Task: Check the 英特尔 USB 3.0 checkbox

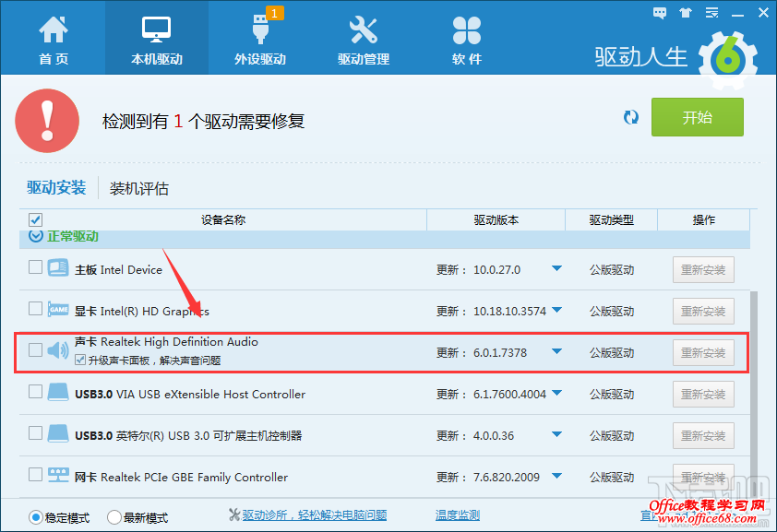Action: tap(35, 433)
